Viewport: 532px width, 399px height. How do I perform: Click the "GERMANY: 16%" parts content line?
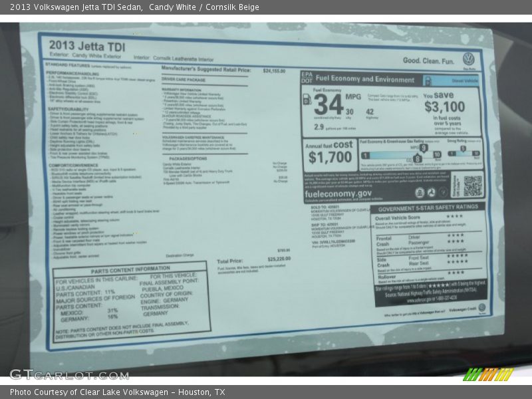pos(89,318)
